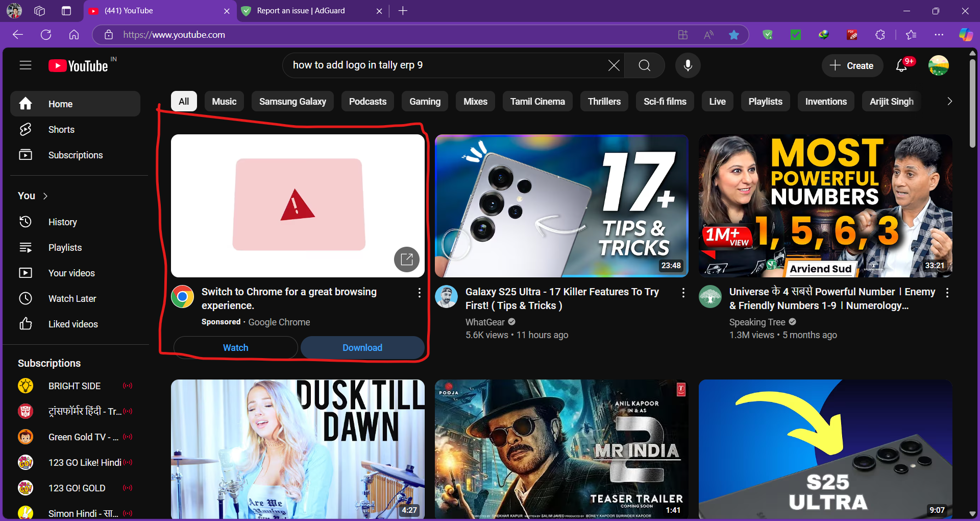Open Speaking Tree channel avatar

(x=710, y=297)
